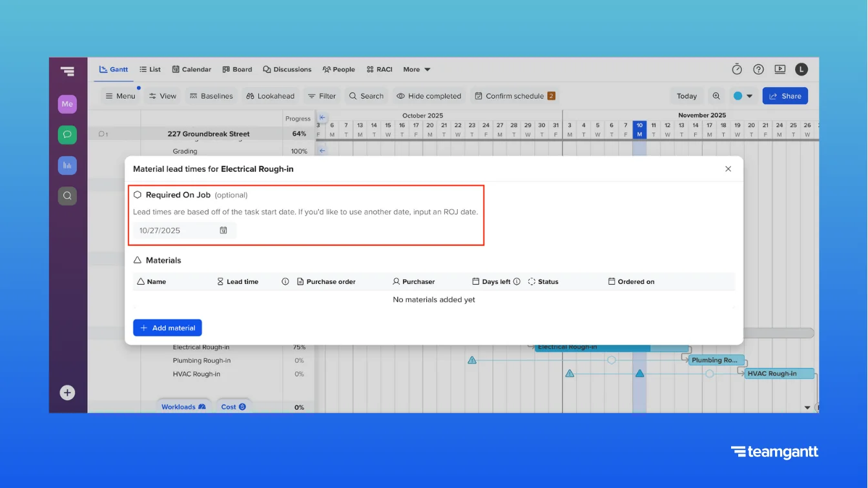Open the Me sidebar icon
Screen dimensions: 868x488
[67, 104]
